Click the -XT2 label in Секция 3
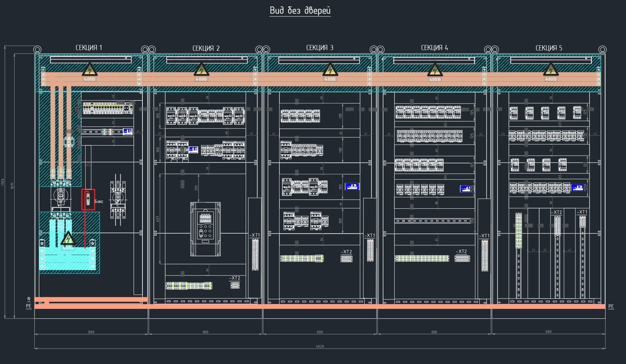The width and height of the screenshot is (626, 364). [x=346, y=252]
